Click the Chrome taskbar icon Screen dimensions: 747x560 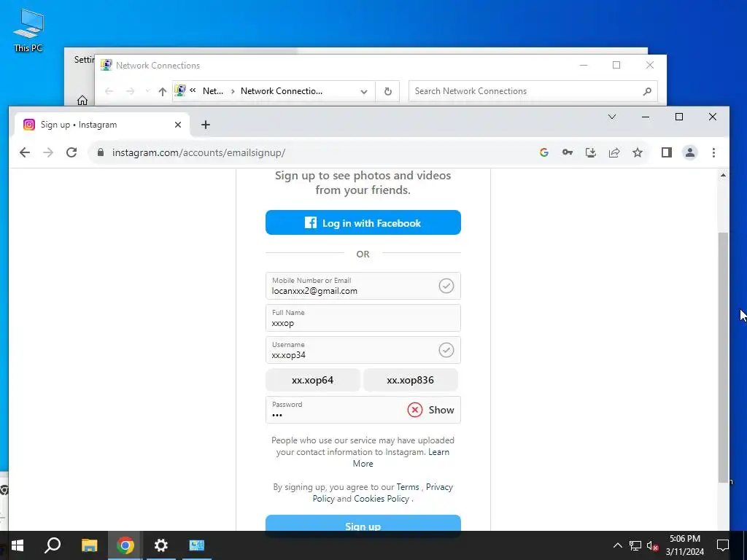[x=125, y=545]
